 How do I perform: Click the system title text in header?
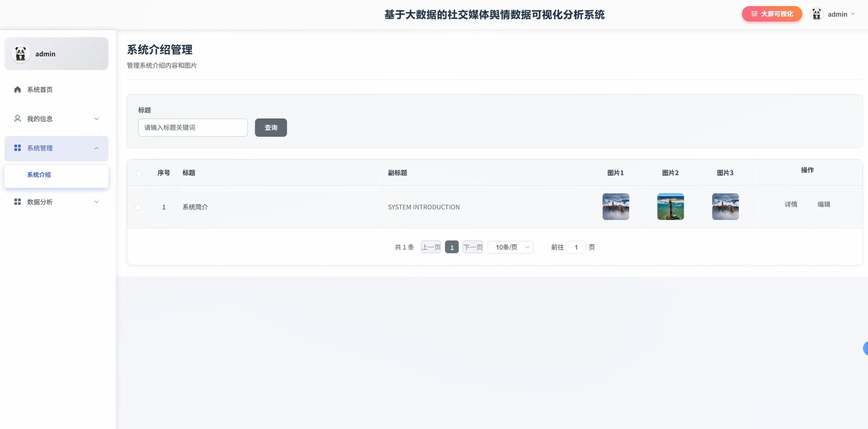pos(495,15)
